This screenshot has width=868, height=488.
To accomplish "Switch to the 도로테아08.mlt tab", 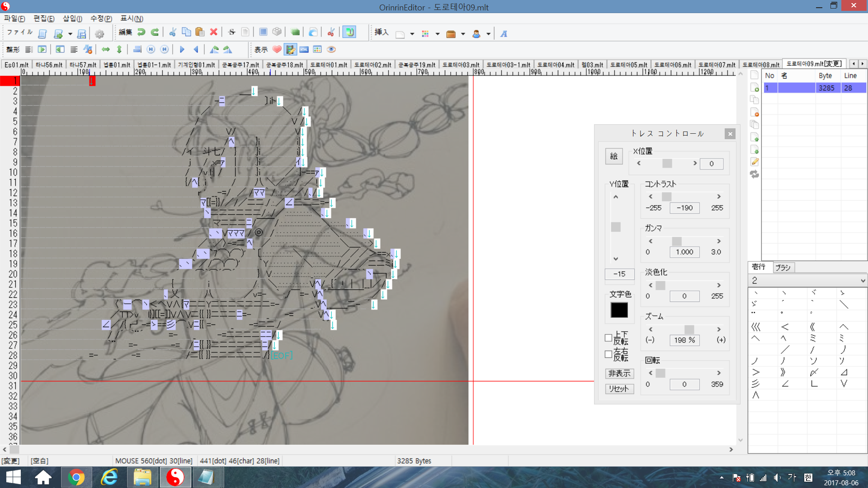I will [x=761, y=65].
